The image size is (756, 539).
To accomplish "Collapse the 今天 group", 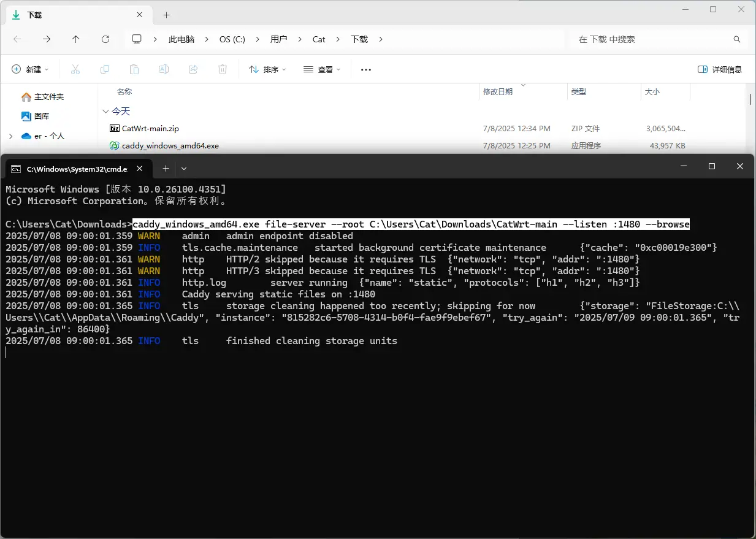I will [105, 112].
